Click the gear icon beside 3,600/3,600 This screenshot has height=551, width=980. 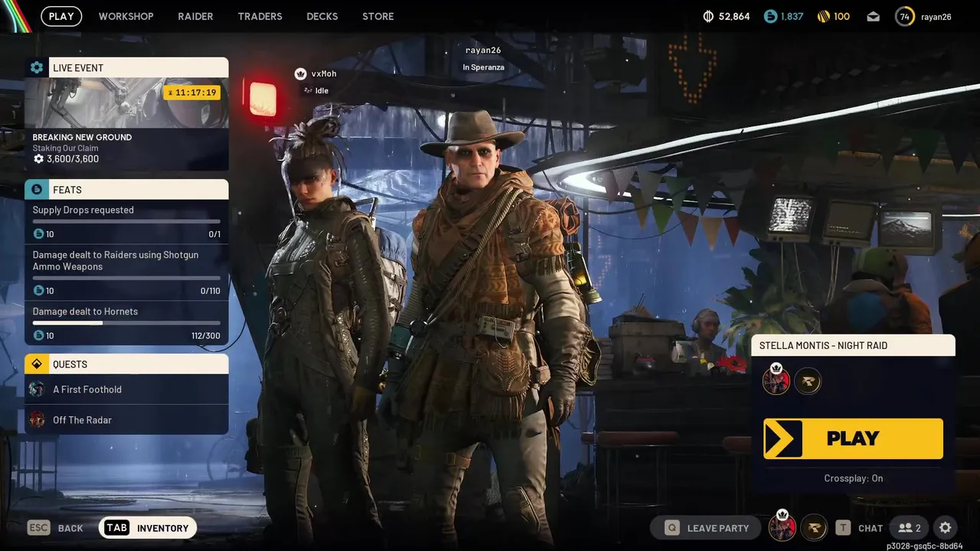38,159
